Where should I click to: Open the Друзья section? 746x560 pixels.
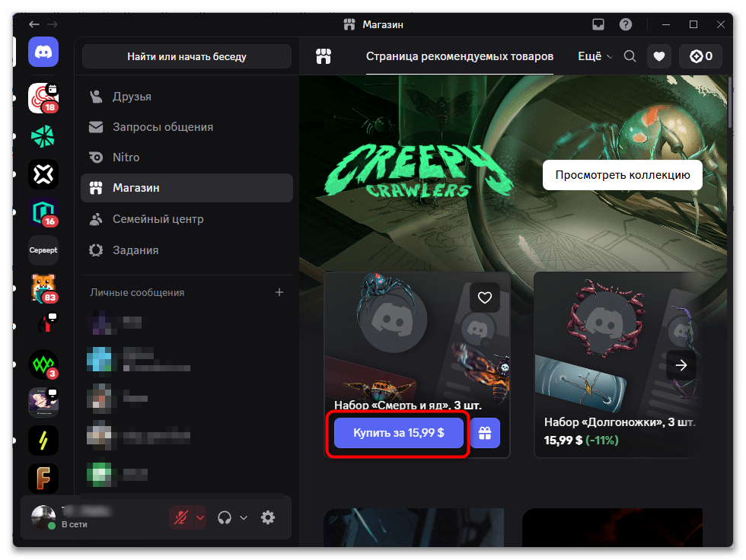[186, 97]
